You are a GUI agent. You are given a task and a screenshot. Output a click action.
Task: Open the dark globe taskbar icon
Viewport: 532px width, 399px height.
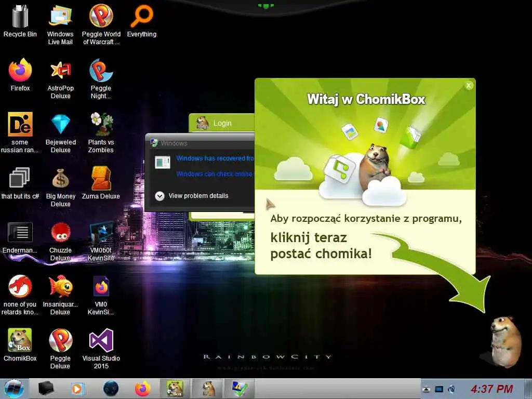111,389
